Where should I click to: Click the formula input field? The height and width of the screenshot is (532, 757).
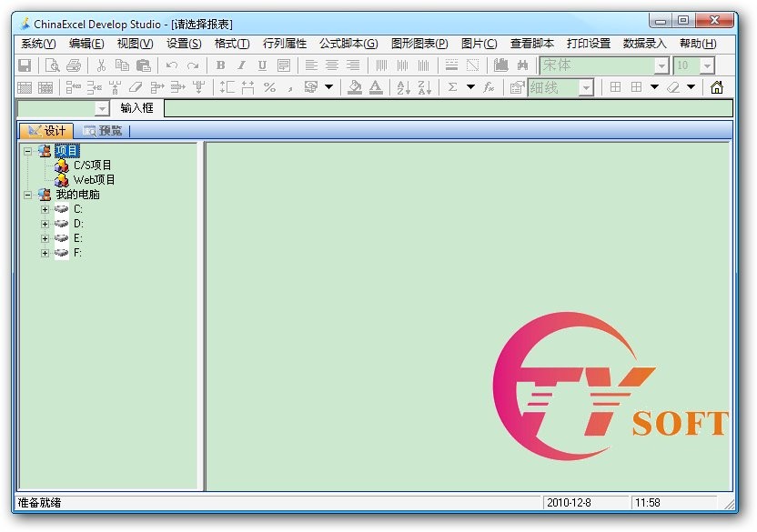(447, 108)
